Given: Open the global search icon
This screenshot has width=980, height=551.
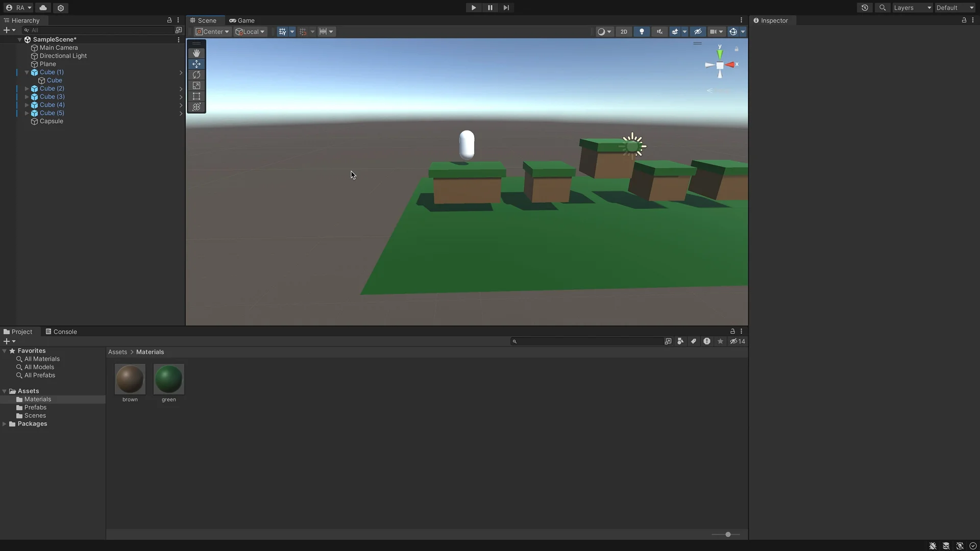Looking at the screenshot, I should pos(883,8).
